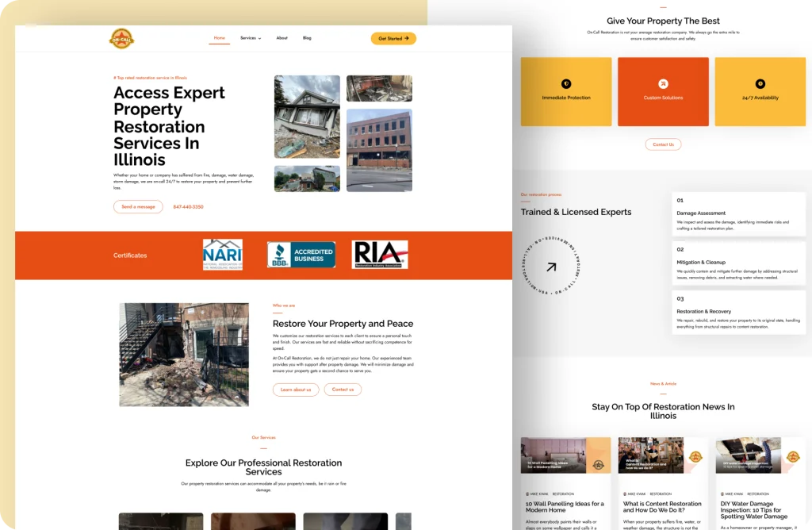Screen dimensions: 812x530
Task: Click the Custom Solutions icon
Action: [x=664, y=84]
